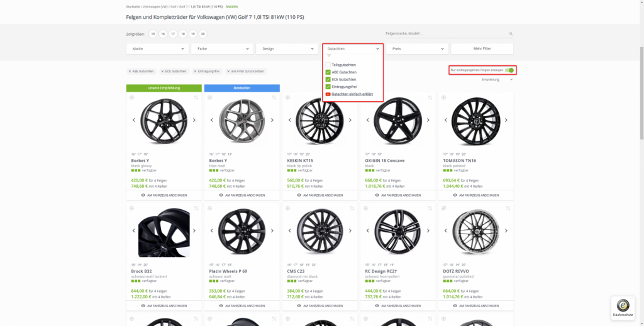Viewport: 644px width, 326px height.
Task: Uncheck the ABE Gutachten checkbox
Action: click(x=328, y=72)
